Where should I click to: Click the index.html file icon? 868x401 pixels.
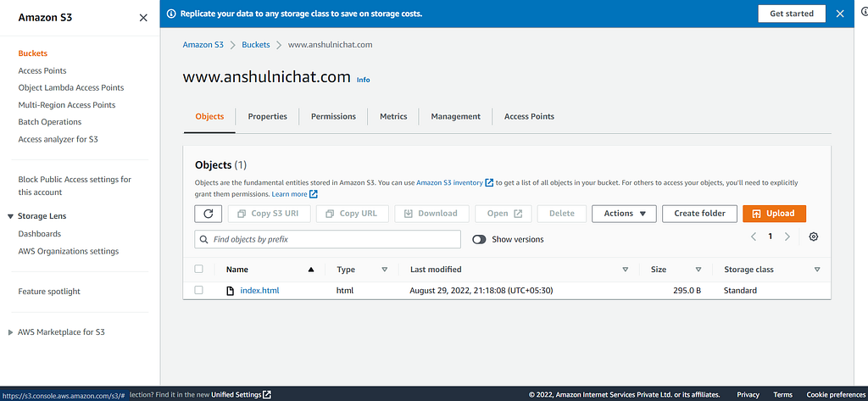click(231, 291)
